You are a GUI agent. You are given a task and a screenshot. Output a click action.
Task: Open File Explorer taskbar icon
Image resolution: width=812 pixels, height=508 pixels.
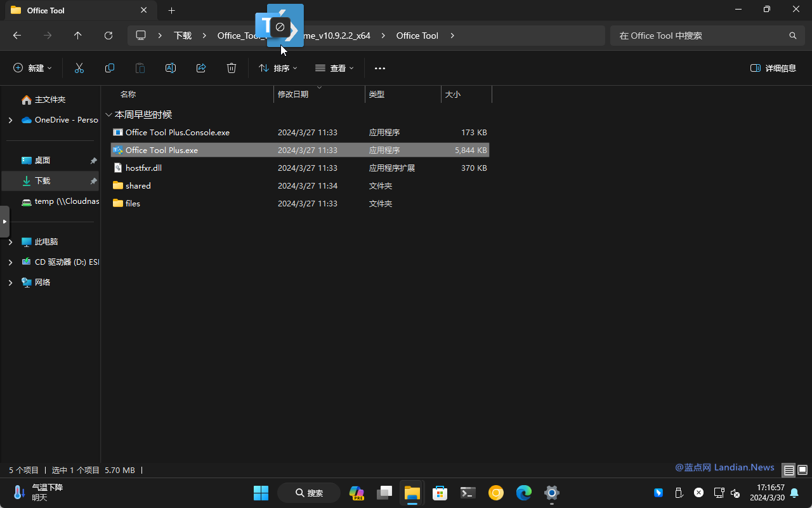pyautogui.click(x=412, y=493)
